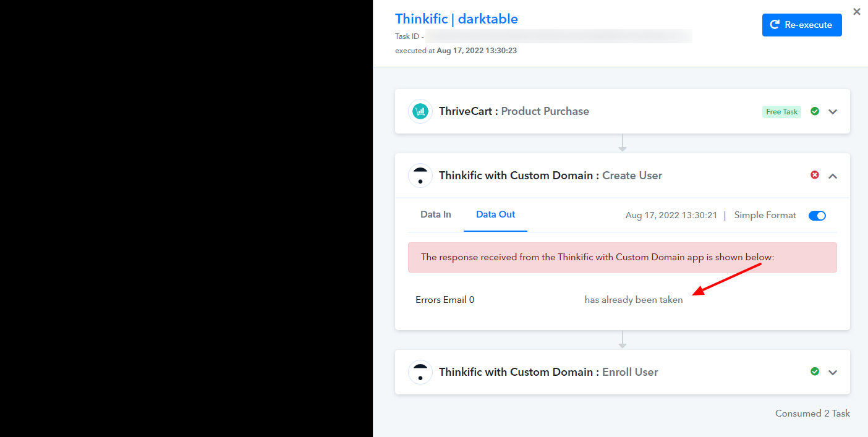Click the ThriveCart app logo icon
The height and width of the screenshot is (437, 868).
420,111
